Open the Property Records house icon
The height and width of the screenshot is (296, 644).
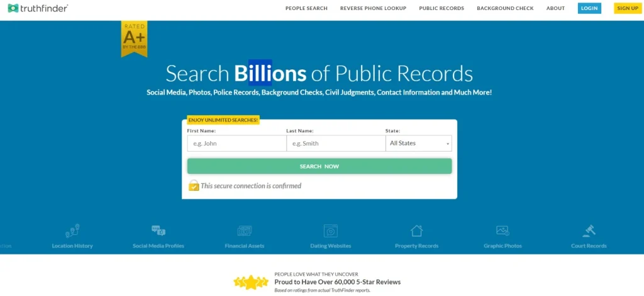(x=416, y=231)
